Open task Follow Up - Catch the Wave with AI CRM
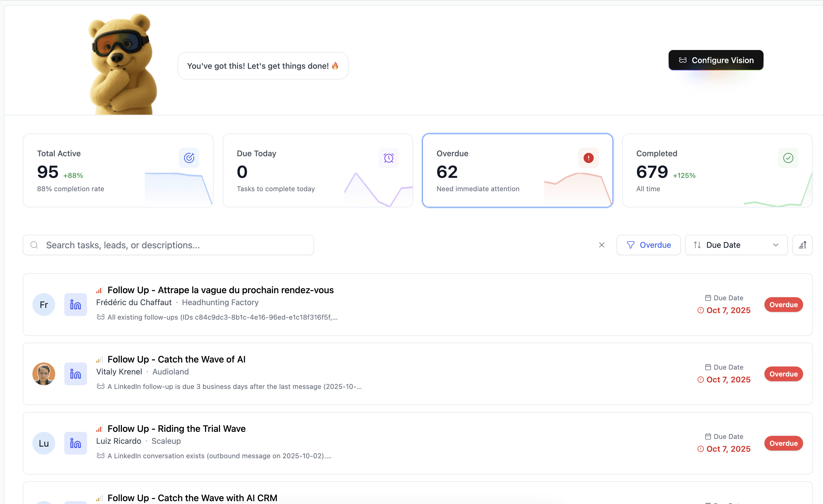Screen dimensions: 823x504 click(x=193, y=498)
